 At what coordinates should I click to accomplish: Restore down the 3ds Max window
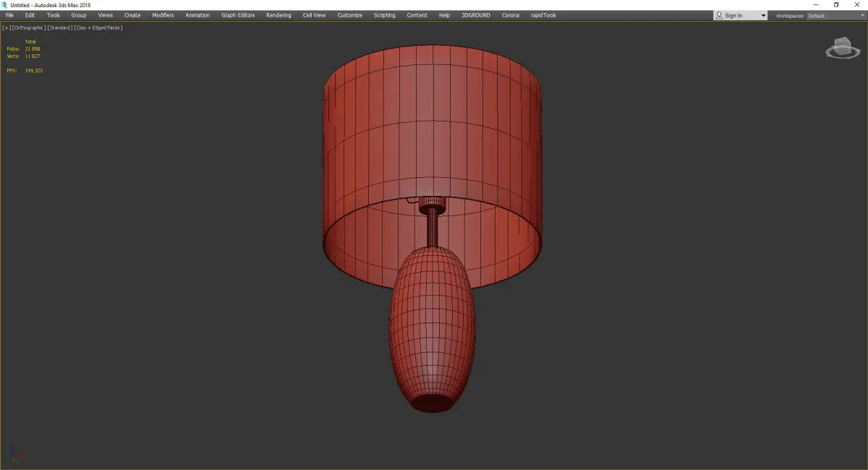[836, 5]
